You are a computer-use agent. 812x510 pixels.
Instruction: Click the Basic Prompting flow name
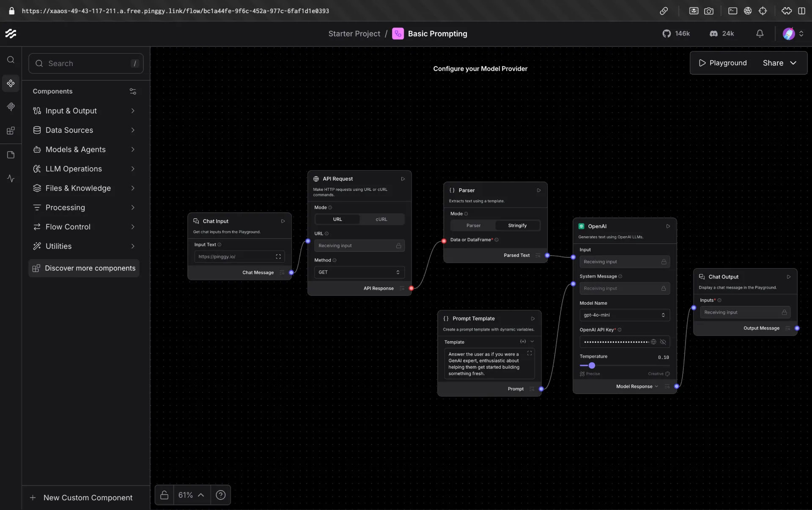click(437, 33)
